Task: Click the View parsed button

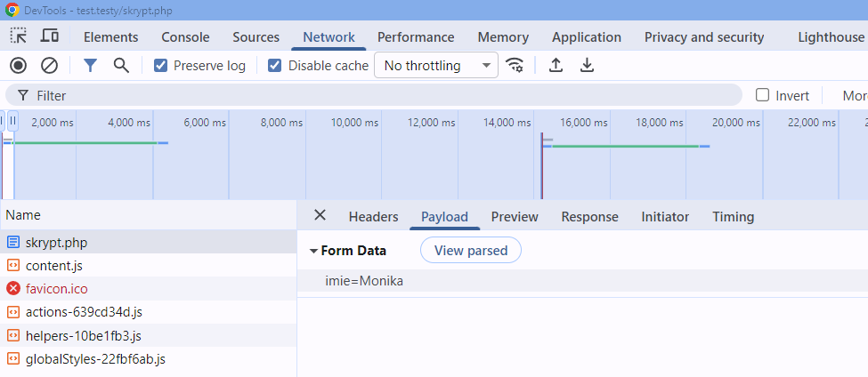Action: pyautogui.click(x=470, y=251)
